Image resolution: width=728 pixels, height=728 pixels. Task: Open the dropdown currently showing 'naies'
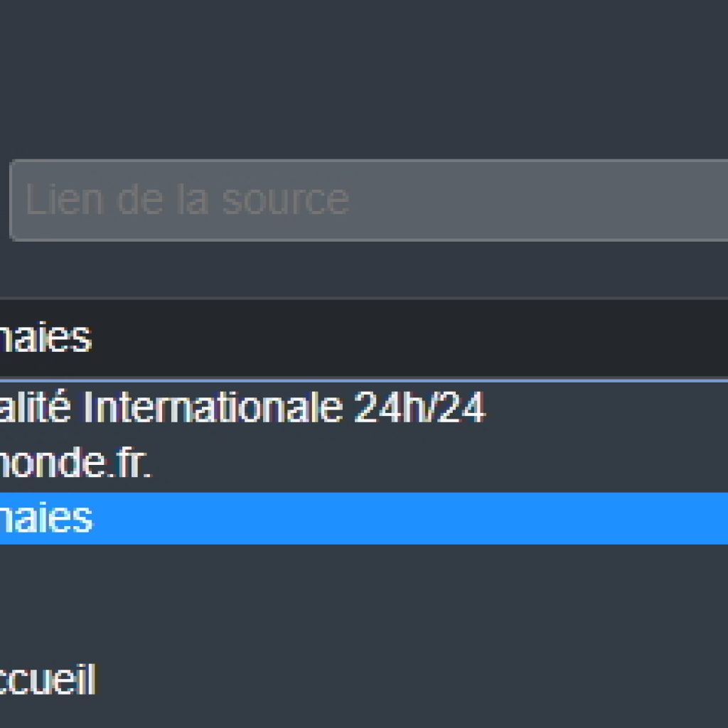coord(364,338)
